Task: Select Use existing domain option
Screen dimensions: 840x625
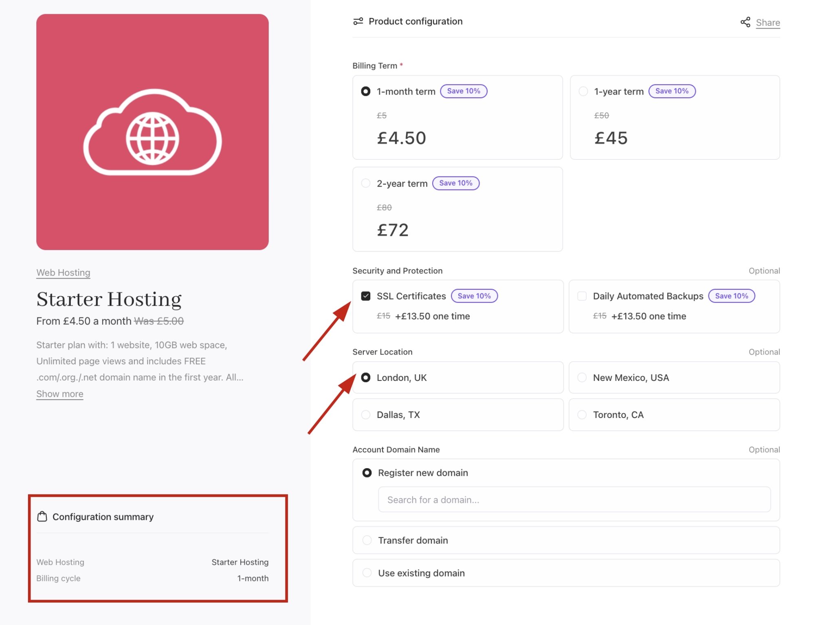Action: [x=566, y=573]
